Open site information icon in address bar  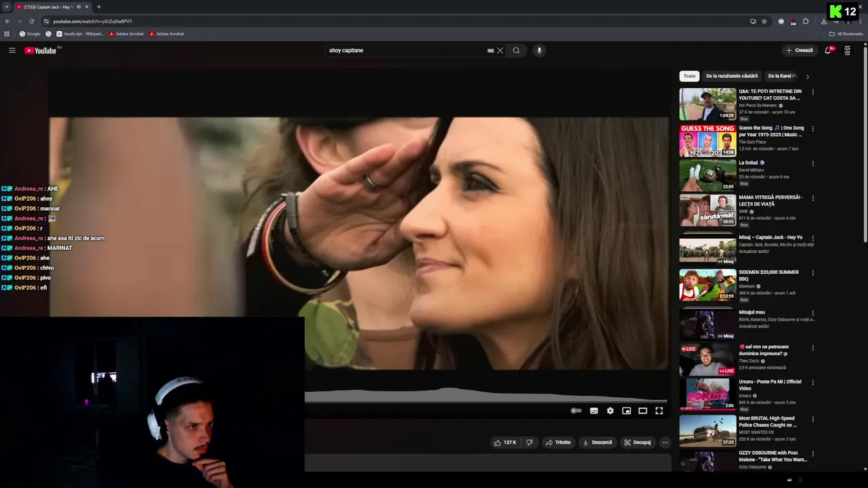point(46,21)
